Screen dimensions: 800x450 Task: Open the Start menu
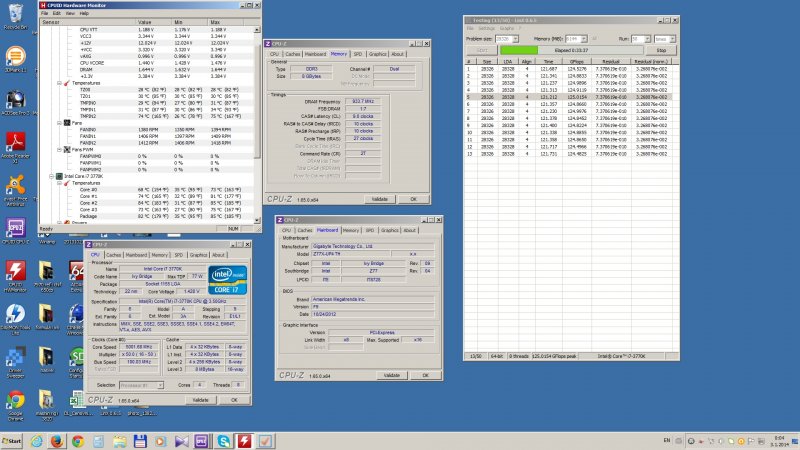tap(12, 441)
